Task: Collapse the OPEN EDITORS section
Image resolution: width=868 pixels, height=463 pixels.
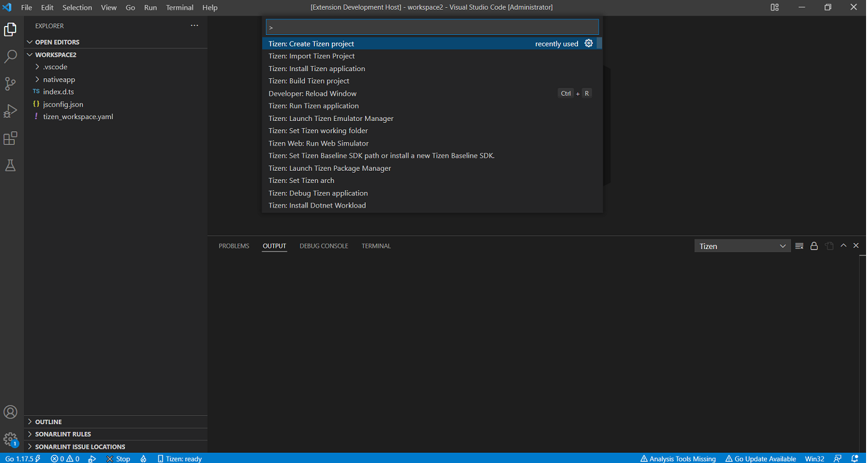Action: click(57, 42)
